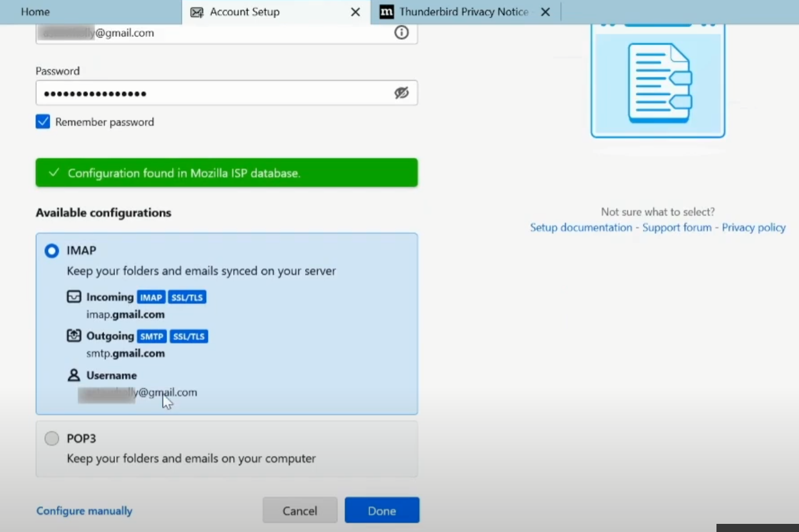Viewport: 799px width, 532px height.
Task: Click the SSL/TLS badge beside Outgoing
Action: pyautogui.click(x=189, y=336)
